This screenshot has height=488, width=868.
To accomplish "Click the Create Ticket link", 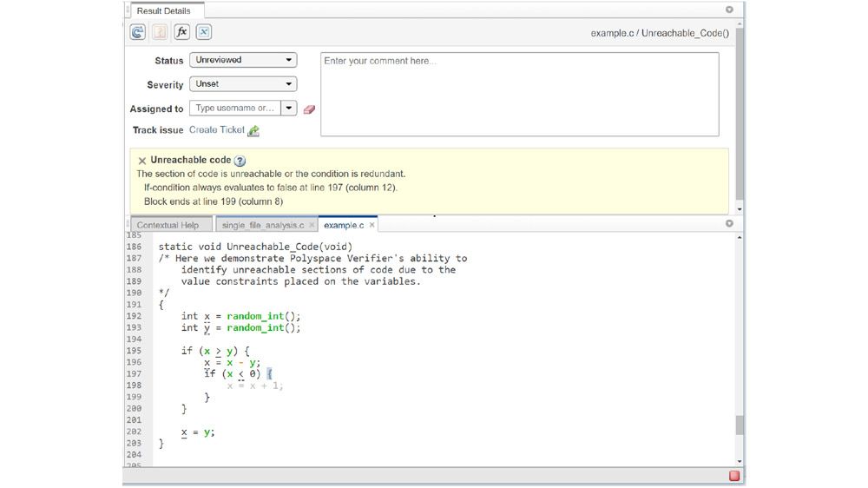I will (x=216, y=130).
